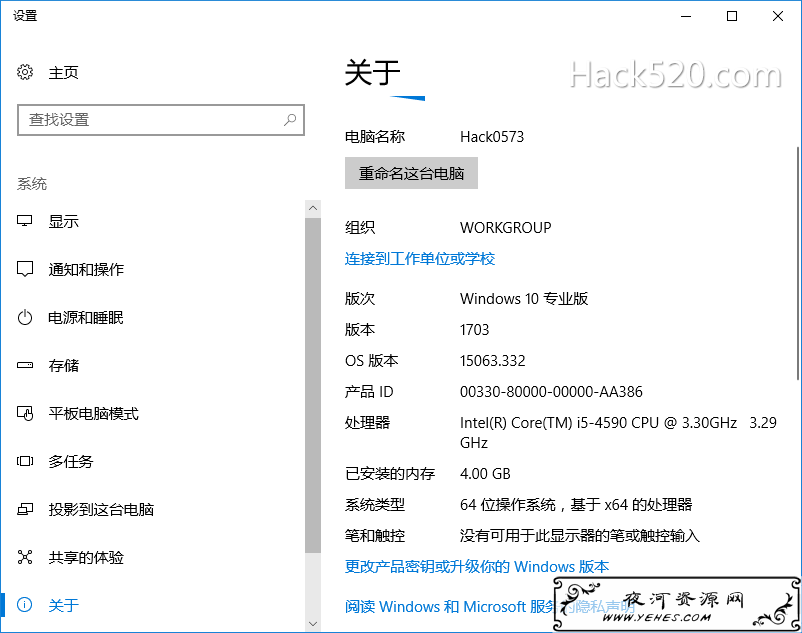Viewport: 802px width, 633px height.
Task: Click the 关于 page heading
Action: 372,72
